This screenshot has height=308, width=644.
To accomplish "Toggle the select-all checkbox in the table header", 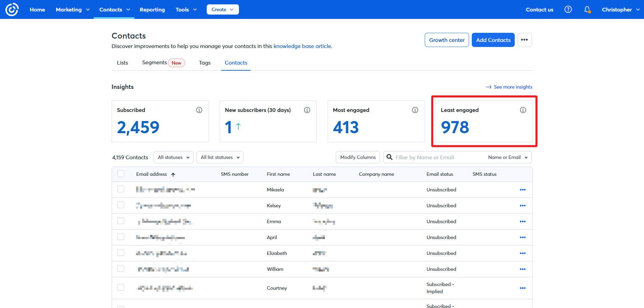I will 121,174.
